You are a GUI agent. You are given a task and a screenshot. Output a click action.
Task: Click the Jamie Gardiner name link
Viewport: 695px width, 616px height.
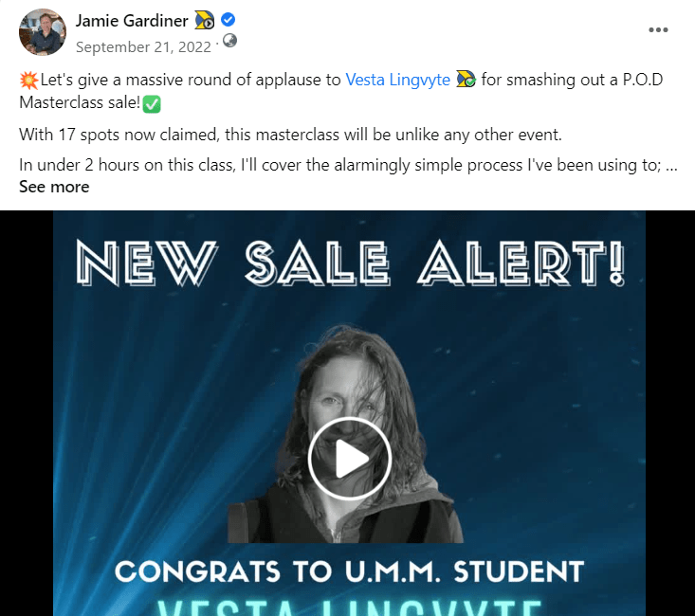coord(132,21)
